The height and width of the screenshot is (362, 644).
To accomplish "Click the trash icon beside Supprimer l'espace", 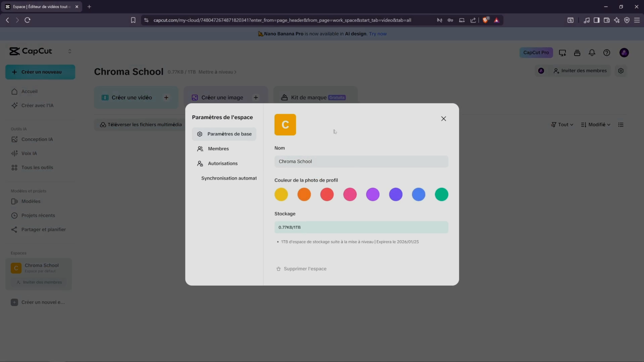I will pyautogui.click(x=279, y=269).
